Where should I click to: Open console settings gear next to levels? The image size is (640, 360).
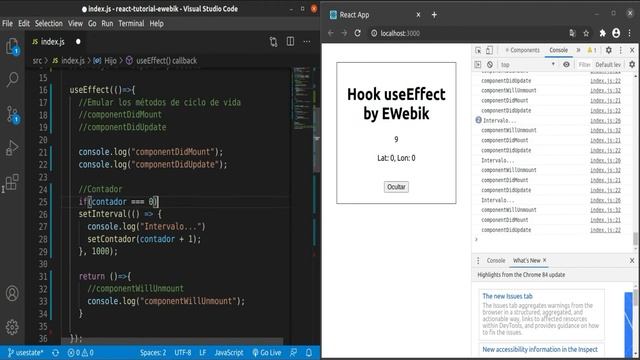click(x=632, y=64)
